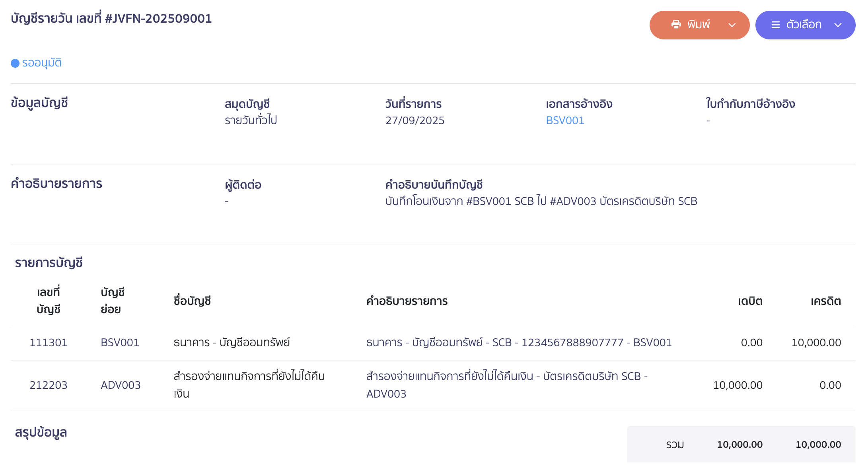
Task: Click the เครดิต column header
Action: point(826,301)
